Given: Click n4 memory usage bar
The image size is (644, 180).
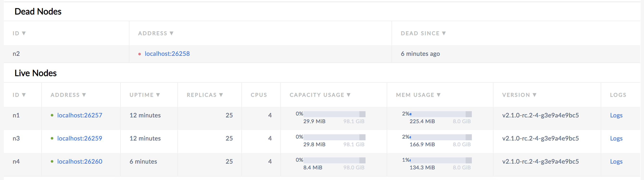Looking at the screenshot, I should pyautogui.click(x=441, y=160).
